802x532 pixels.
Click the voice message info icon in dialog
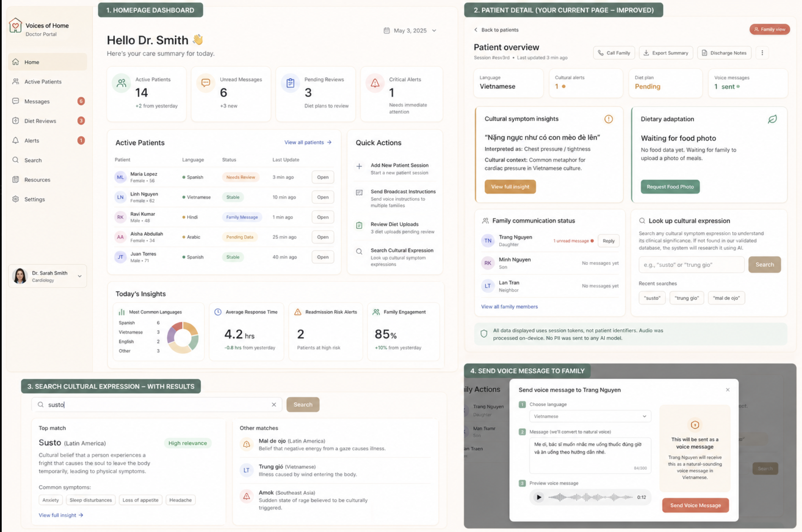pos(695,425)
